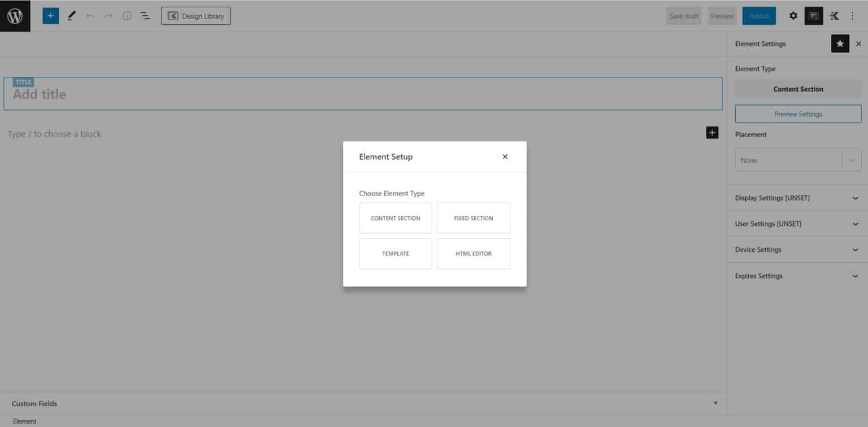Open the Settings gear sidebar
868x427 pixels.
793,16
